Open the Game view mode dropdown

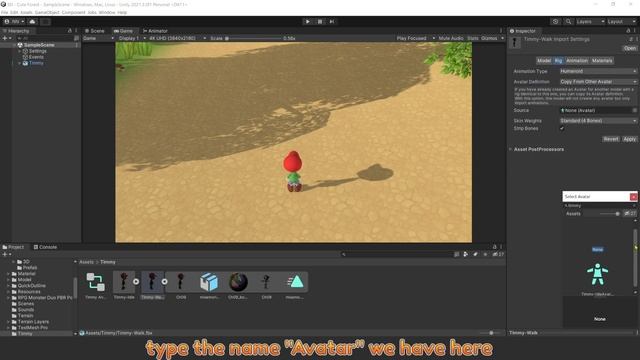point(98,38)
